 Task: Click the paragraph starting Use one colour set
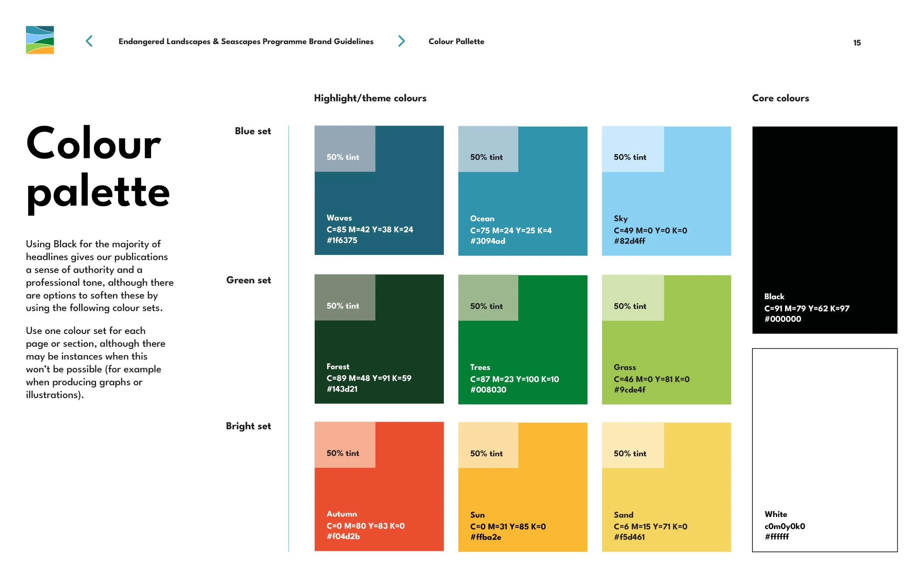(x=95, y=363)
